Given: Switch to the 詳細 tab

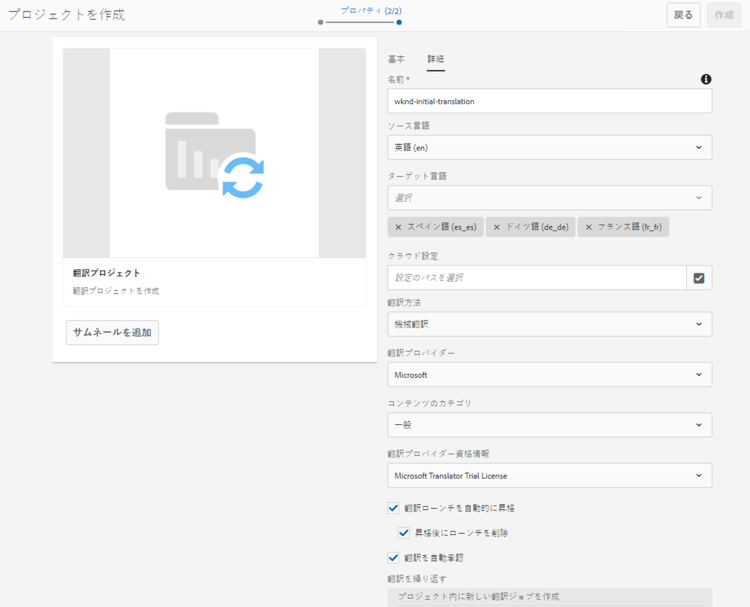Looking at the screenshot, I should pos(436,59).
